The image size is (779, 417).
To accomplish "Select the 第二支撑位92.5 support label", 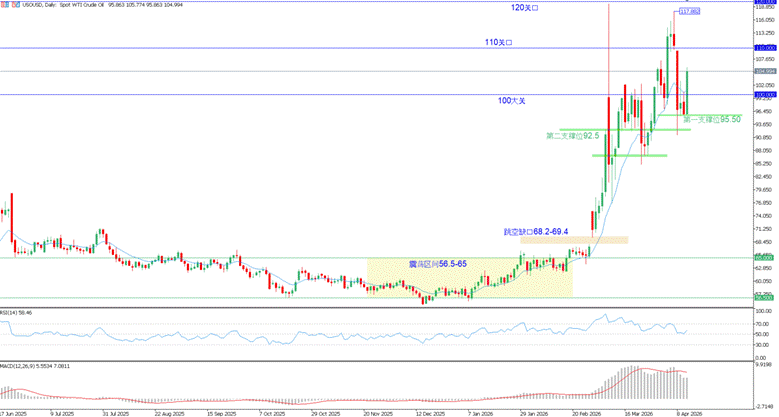I will point(573,135).
